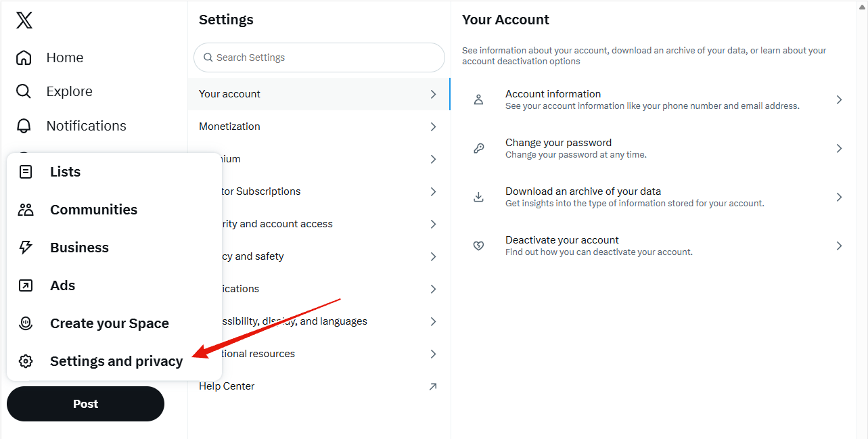Click the Post button
868x439 pixels.
click(x=85, y=404)
